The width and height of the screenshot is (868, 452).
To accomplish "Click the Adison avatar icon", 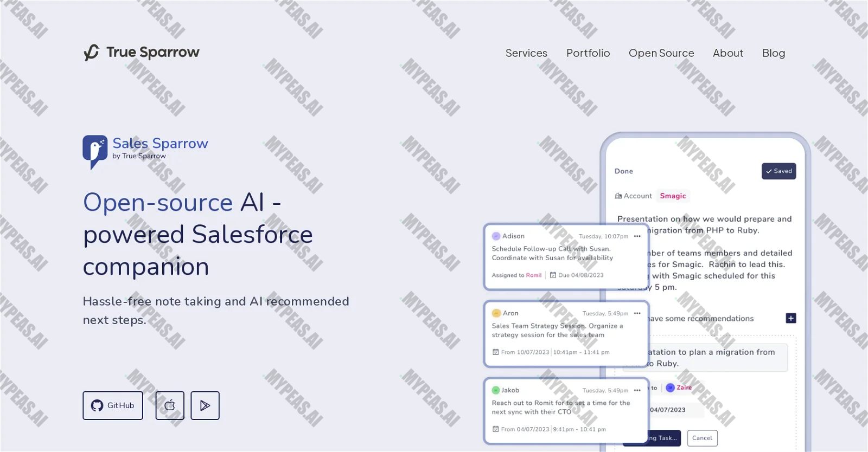I will click(x=496, y=236).
